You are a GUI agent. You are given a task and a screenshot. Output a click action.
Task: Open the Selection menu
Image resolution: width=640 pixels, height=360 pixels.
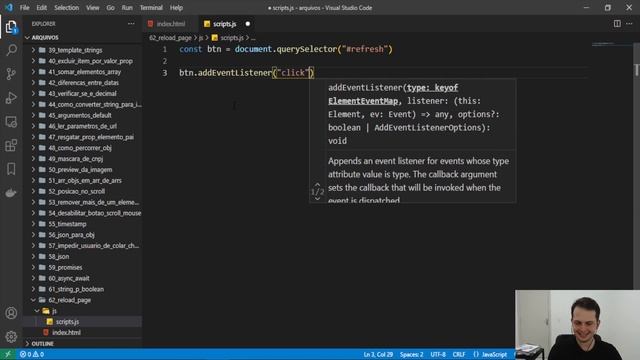67,8
